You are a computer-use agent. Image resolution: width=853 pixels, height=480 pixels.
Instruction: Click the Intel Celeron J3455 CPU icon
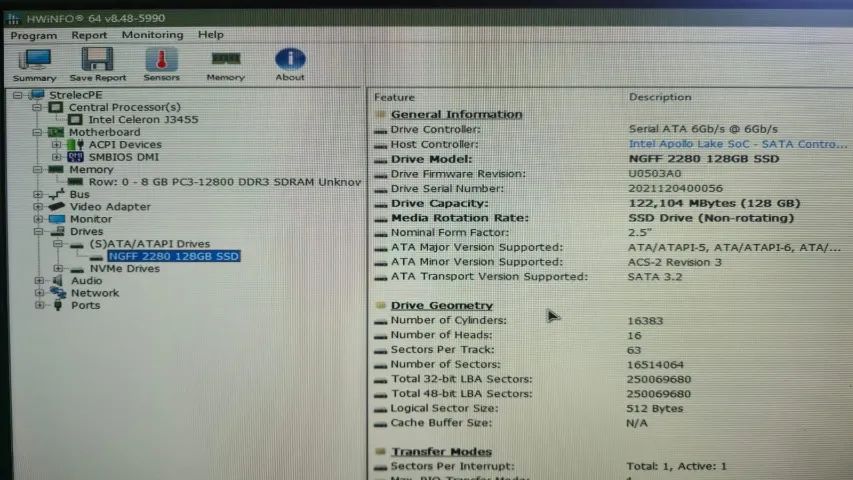pyautogui.click(x=76, y=119)
